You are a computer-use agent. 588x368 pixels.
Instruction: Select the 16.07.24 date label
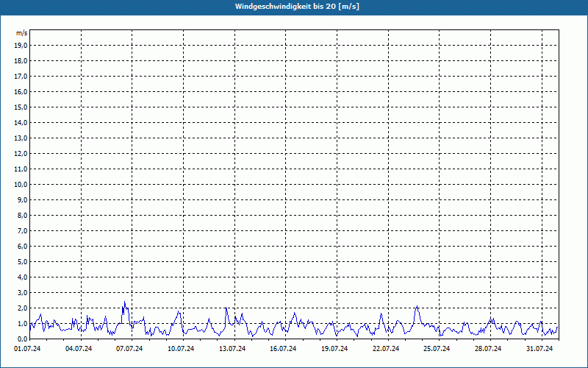coord(283,349)
